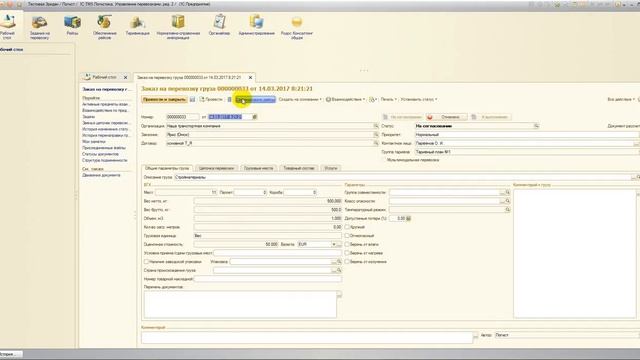Switch to Грузовые места tab

pyautogui.click(x=258, y=168)
